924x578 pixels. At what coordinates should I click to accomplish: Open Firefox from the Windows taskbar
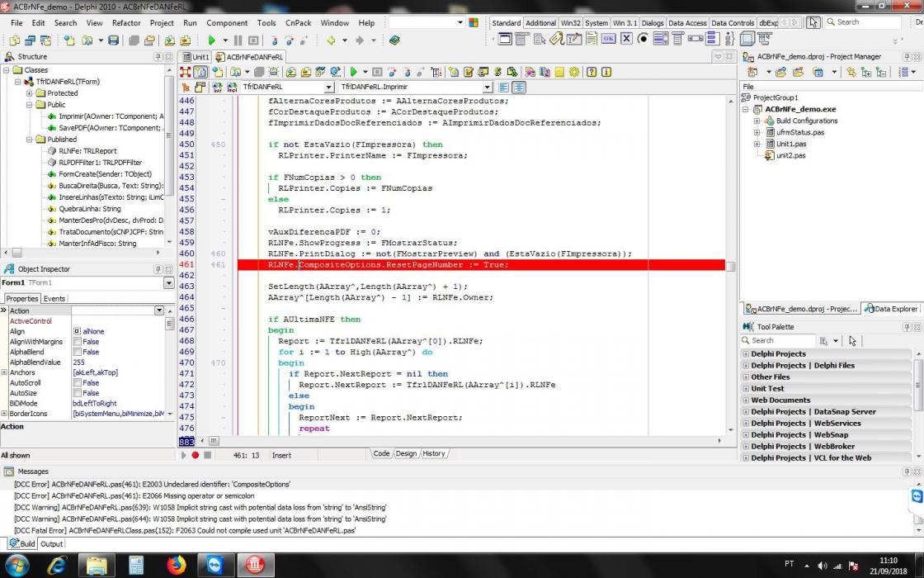point(177,565)
